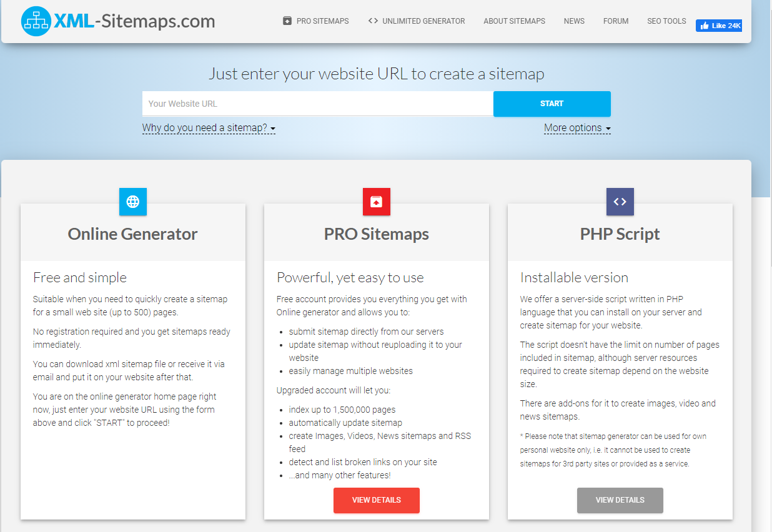Screen dimensions: 772x532
Task: Open the NEWS navigation link
Action: [x=574, y=21]
